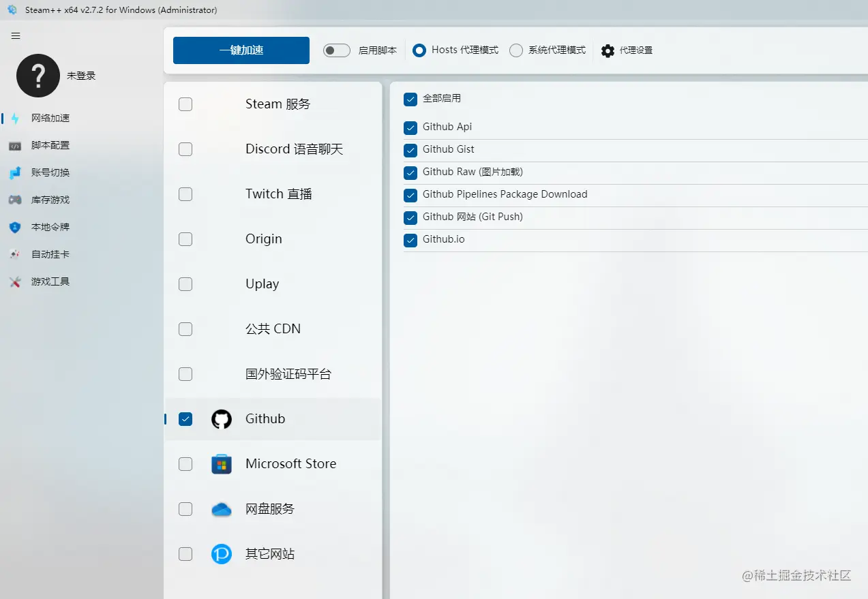Click the Github octocat logo
Image resolution: width=868 pixels, height=599 pixels.
click(x=222, y=419)
